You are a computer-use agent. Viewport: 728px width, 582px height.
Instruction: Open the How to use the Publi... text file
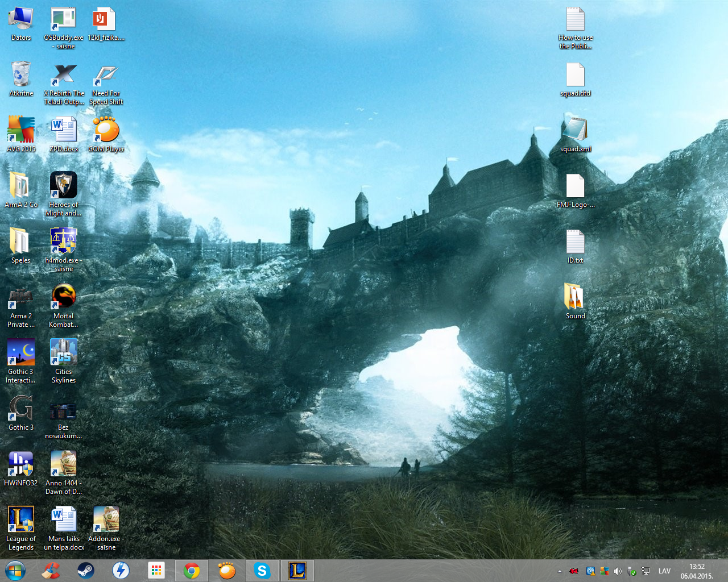(576, 28)
